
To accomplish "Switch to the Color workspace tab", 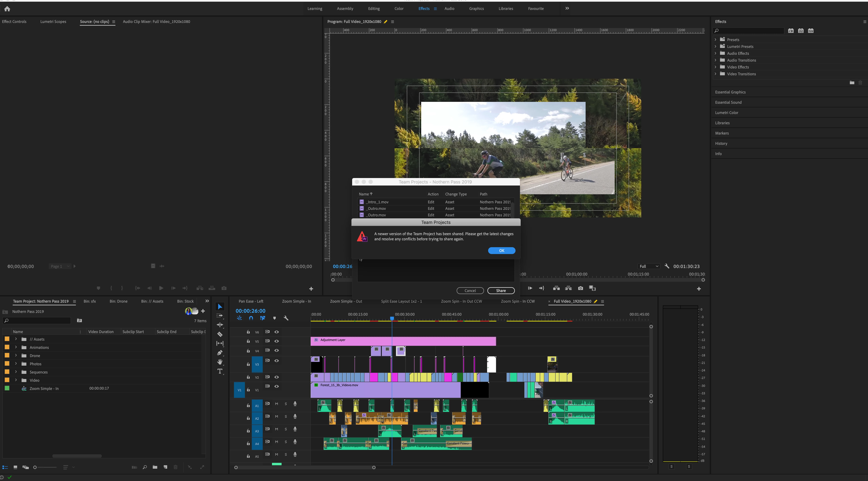I will [399, 8].
